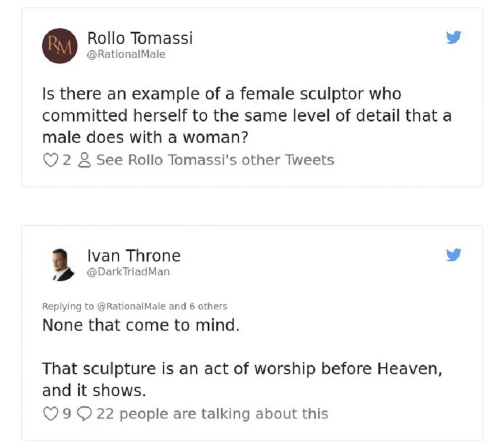This screenshot has height=447, width=504.
Task: Visit the @DarkTriadMan handle
Action: point(128,272)
